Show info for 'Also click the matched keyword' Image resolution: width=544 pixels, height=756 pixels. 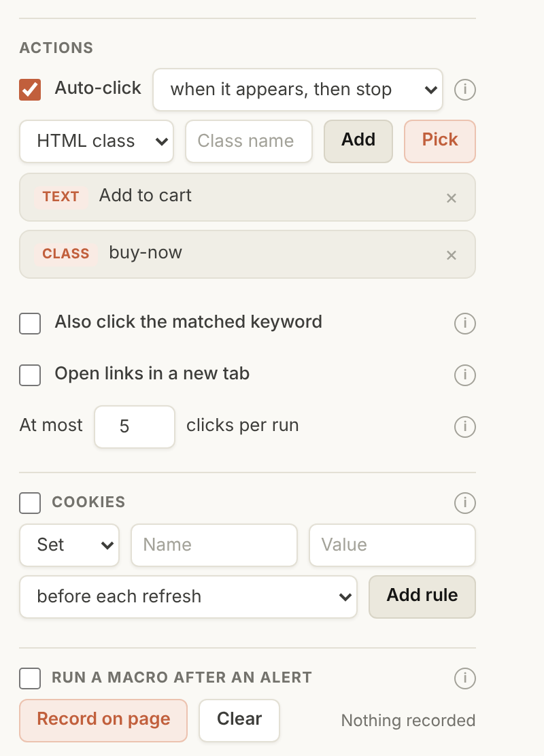[x=465, y=323]
